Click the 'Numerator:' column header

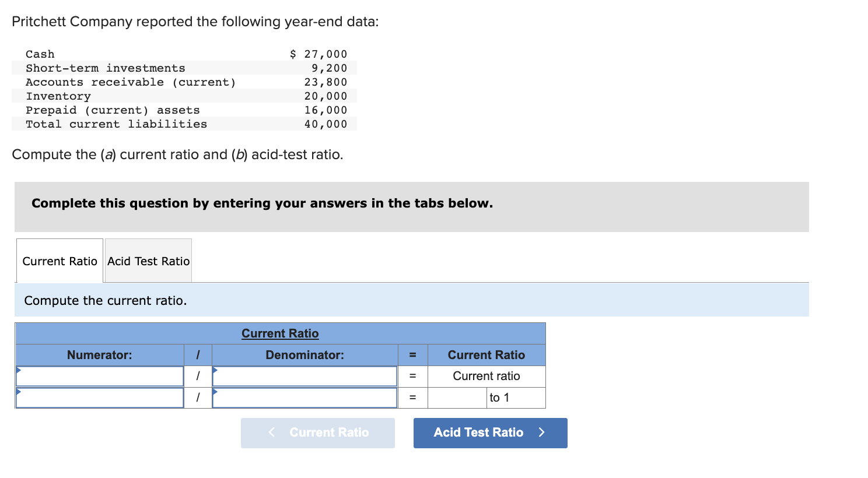pyautogui.click(x=100, y=355)
